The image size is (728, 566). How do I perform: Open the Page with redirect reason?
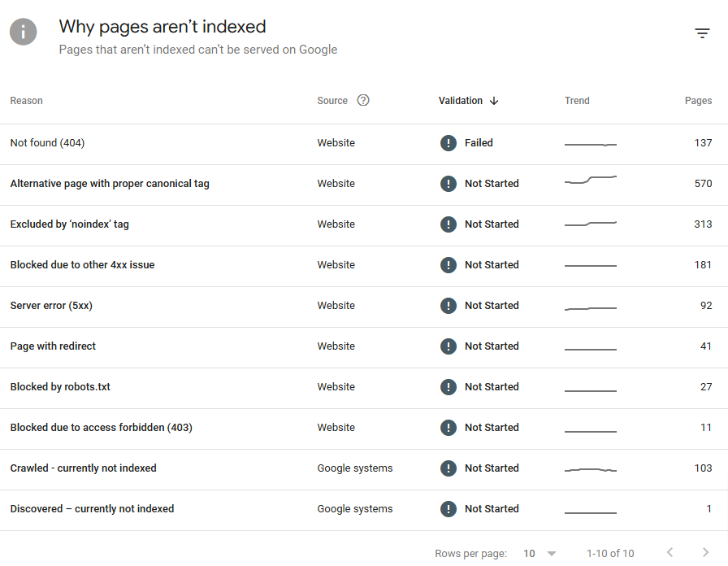tap(364, 347)
